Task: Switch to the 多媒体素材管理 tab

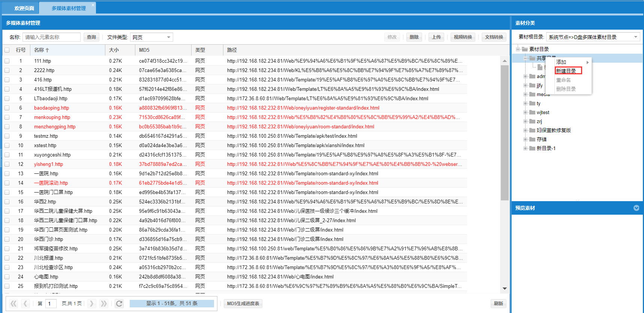Action: coord(68,8)
